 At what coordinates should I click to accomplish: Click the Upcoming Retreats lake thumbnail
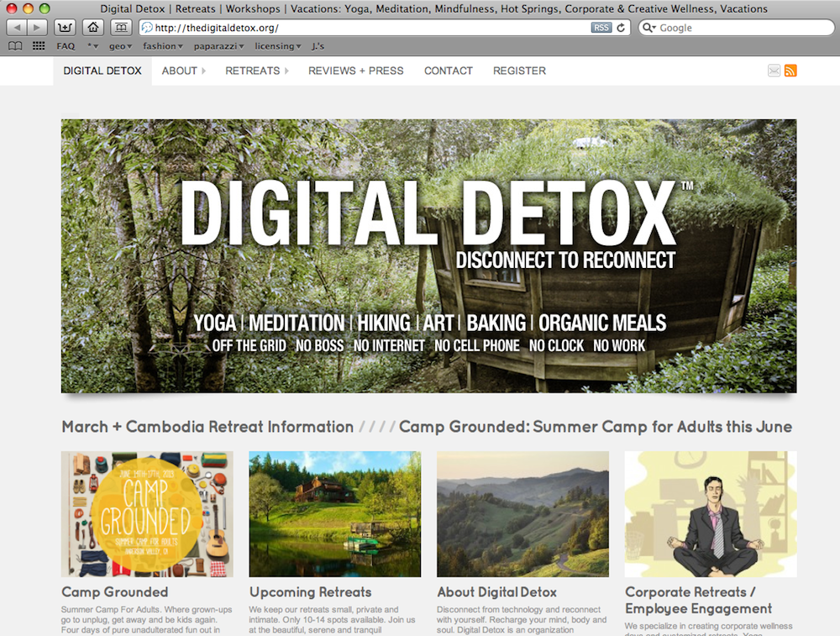335,514
